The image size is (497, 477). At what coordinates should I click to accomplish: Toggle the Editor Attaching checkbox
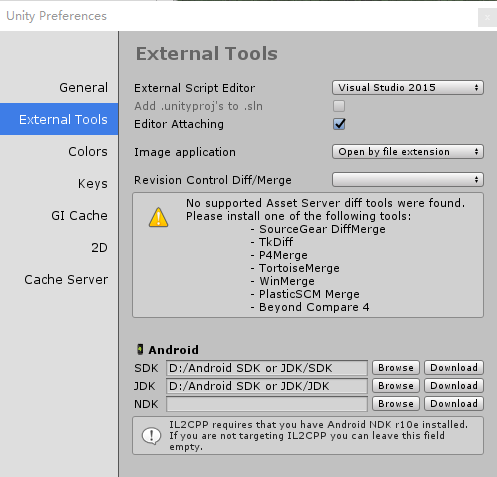pyautogui.click(x=339, y=124)
